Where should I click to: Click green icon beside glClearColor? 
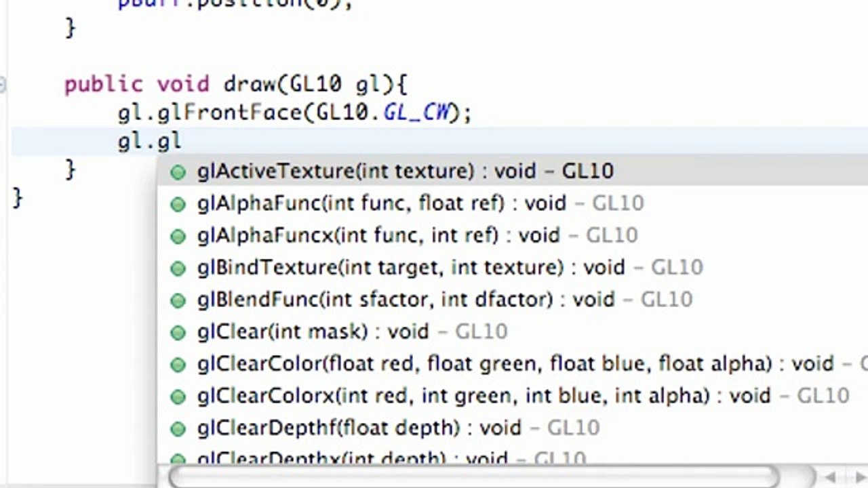pyautogui.click(x=178, y=364)
